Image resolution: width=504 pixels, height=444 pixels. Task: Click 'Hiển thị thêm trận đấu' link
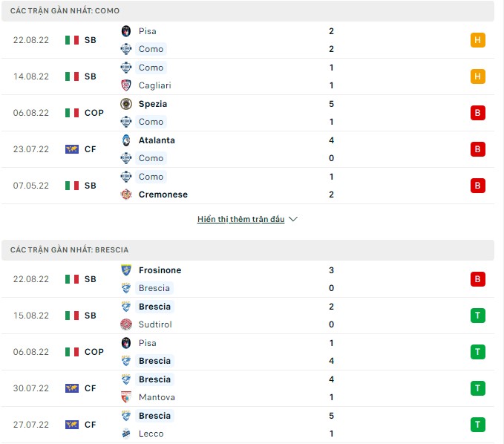pos(241,220)
